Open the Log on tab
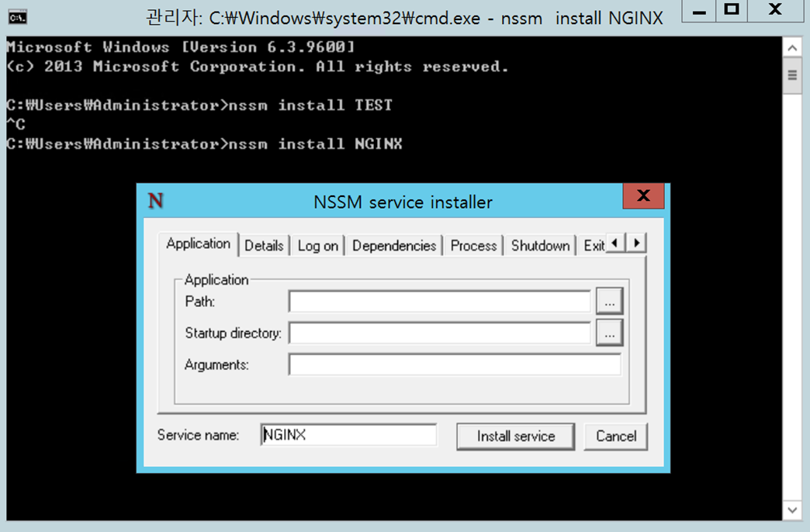Screen dimensions: 810x532 point(317,246)
